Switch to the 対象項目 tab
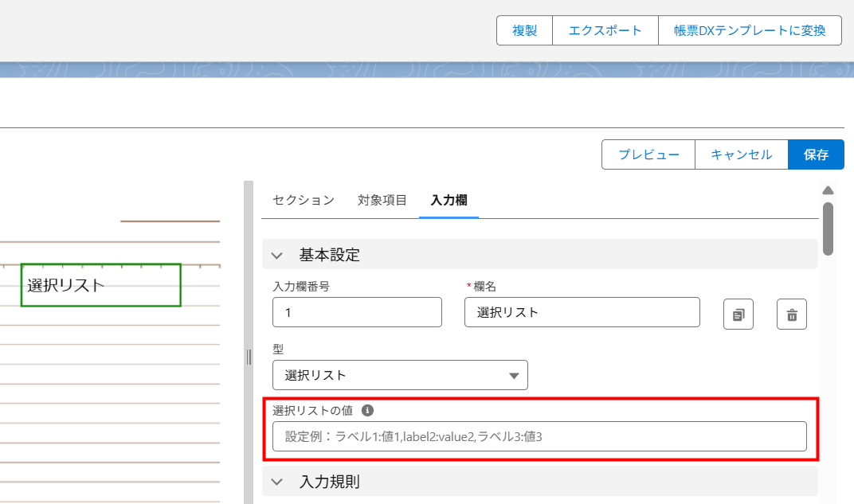The image size is (854, 504). click(381, 201)
